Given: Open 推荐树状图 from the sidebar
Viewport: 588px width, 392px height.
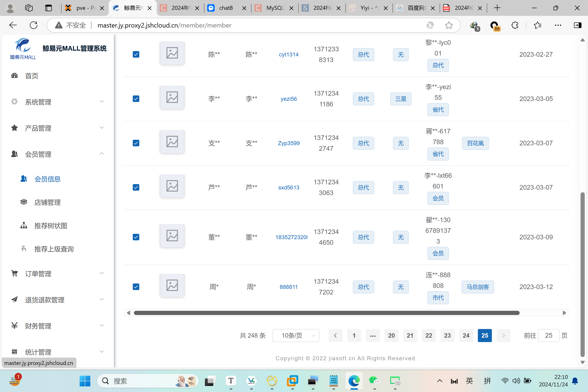Looking at the screenshot, I should coord(50,225).
